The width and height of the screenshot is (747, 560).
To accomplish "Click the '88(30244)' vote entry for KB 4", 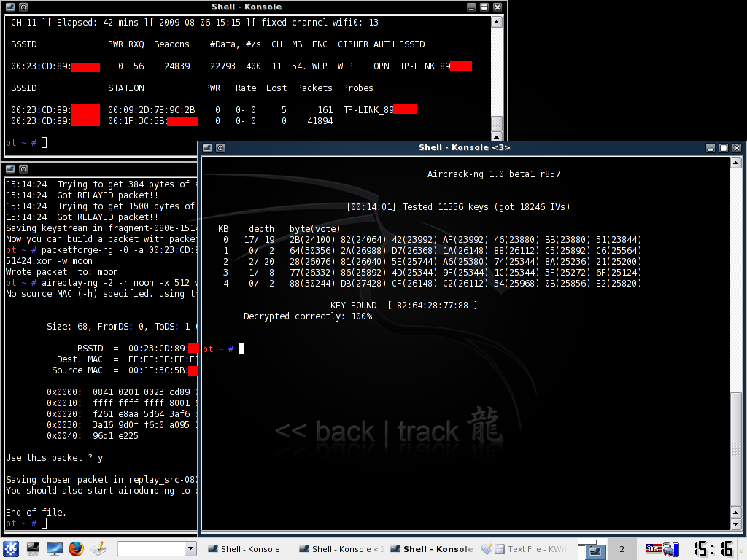I will [312, 284].
